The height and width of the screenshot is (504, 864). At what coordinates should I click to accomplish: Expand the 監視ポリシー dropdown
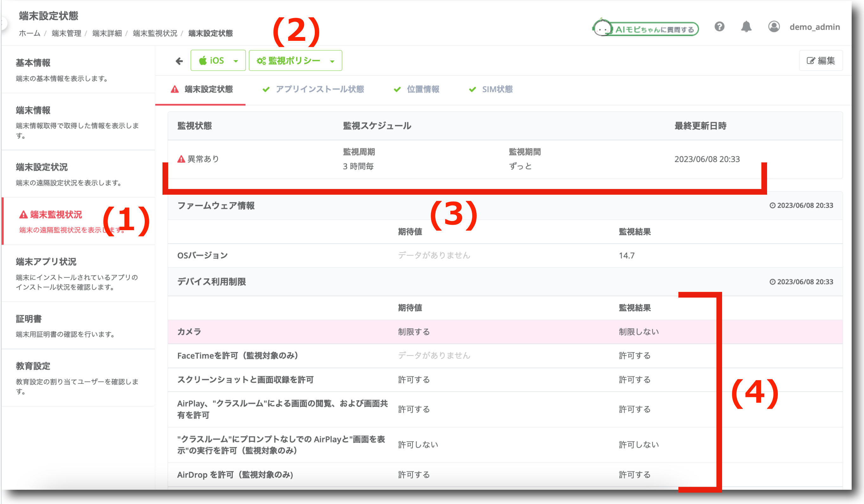click(295, 61)
